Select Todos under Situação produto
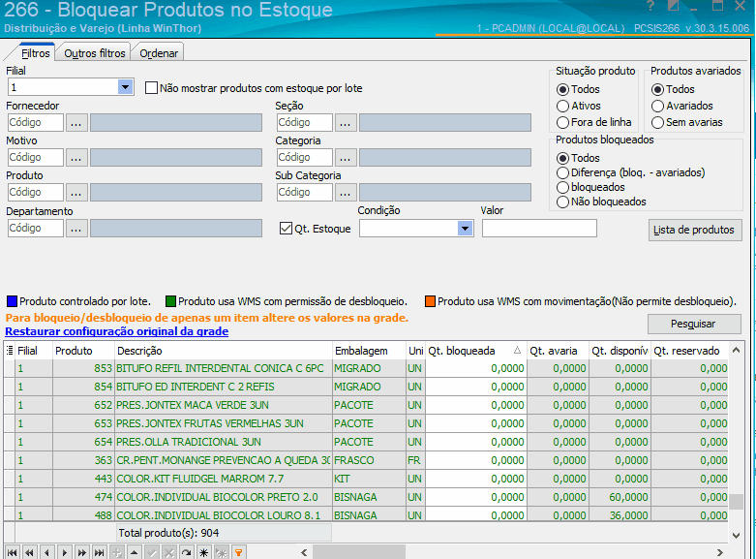This screenshot has height=559, width=756. click(562, 89)
